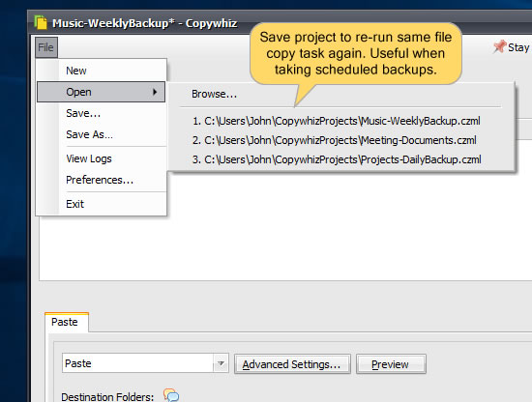The width and height of the screenshot is (532, 402).
Task: Choose Save As... menu entry
Action: 102,134
